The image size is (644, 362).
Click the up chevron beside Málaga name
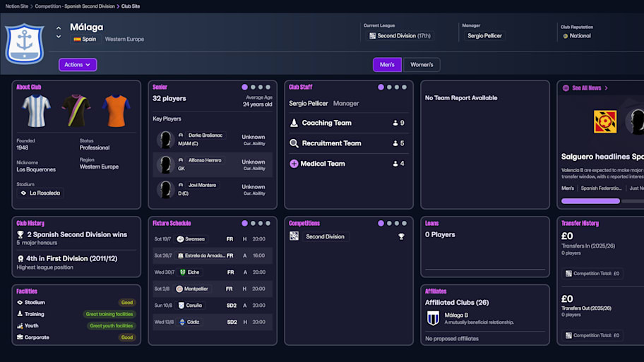(x=59, y=29)
